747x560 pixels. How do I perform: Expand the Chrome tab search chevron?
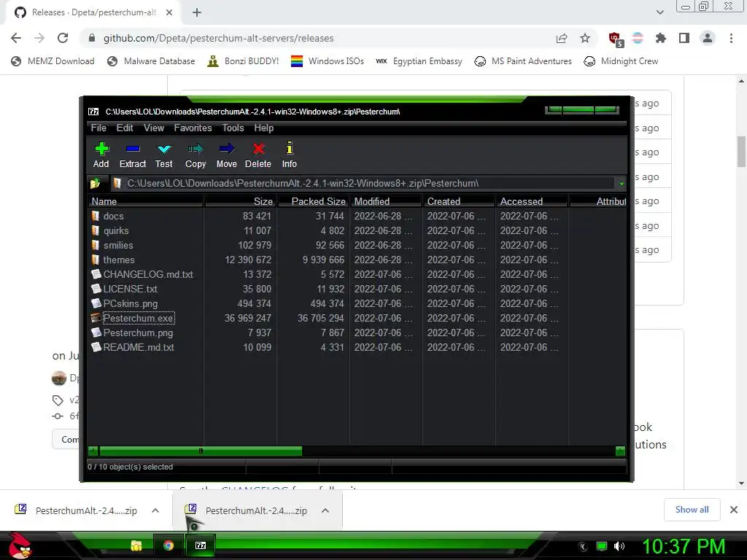(659, 13)
